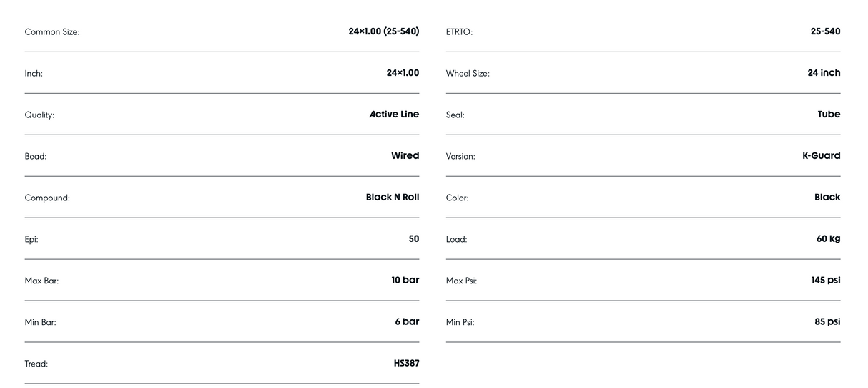Screen dimensions: 868x388
Task: Select the Version value K-Guard
Action: [821, 156]
